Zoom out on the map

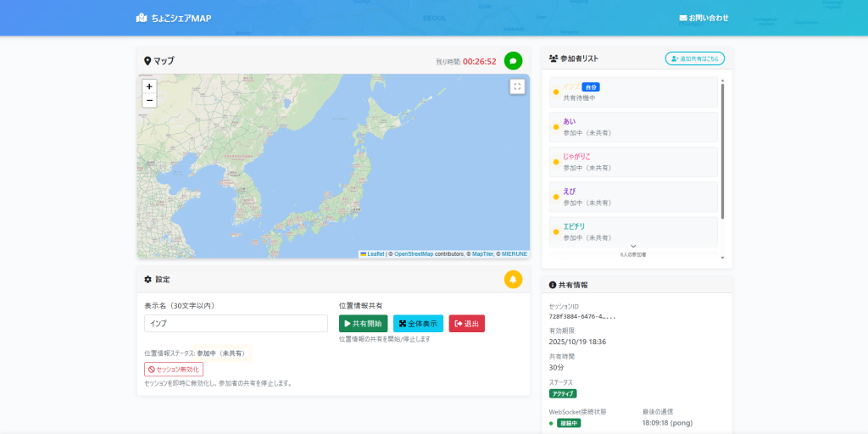click(149, 100)
